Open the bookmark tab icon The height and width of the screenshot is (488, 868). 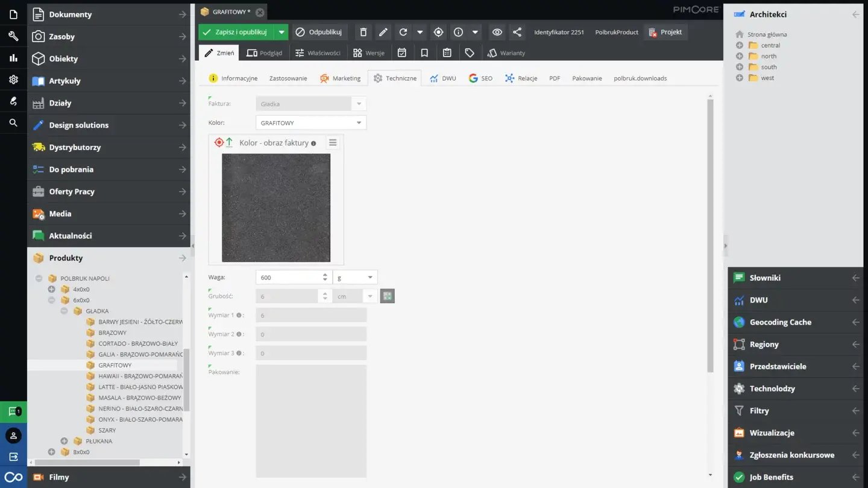(x=424, y=53)
